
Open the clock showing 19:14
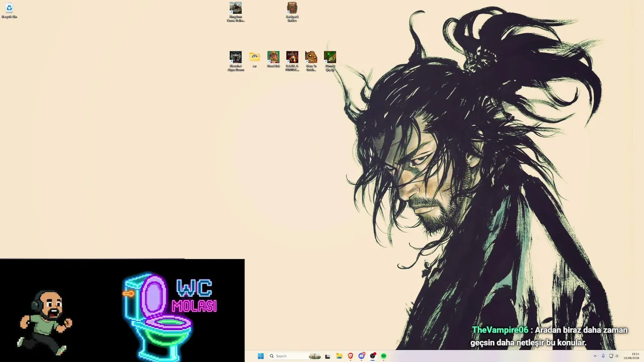(x=631, y=356)
